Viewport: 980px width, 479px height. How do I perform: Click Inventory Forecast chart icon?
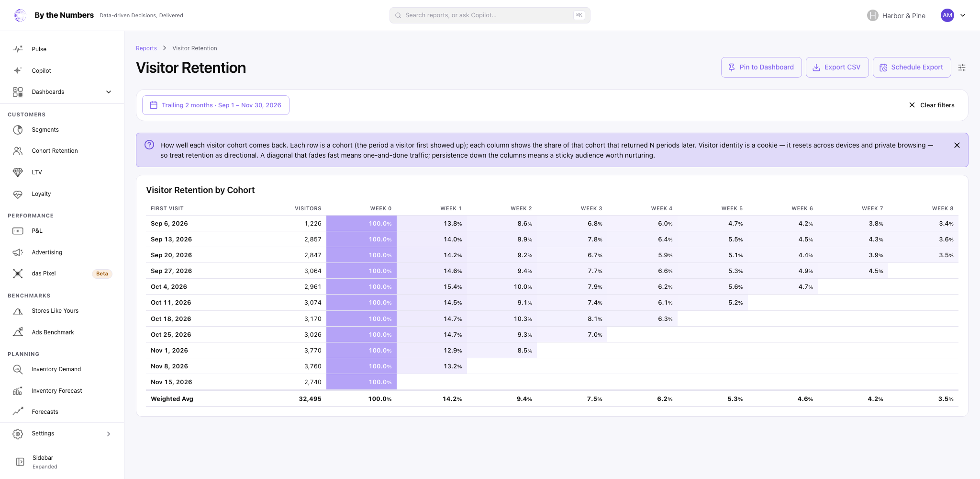(x=18, y=391)
